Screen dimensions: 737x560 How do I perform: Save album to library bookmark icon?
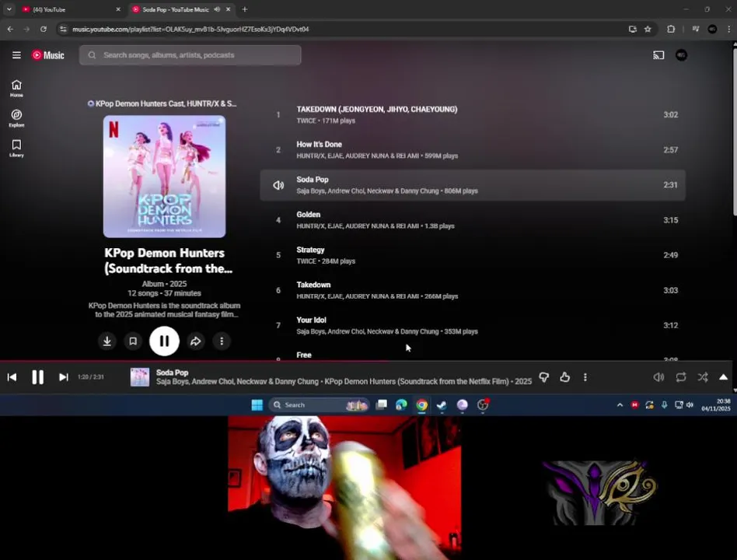pyautogui.click(x=133, y=341)
